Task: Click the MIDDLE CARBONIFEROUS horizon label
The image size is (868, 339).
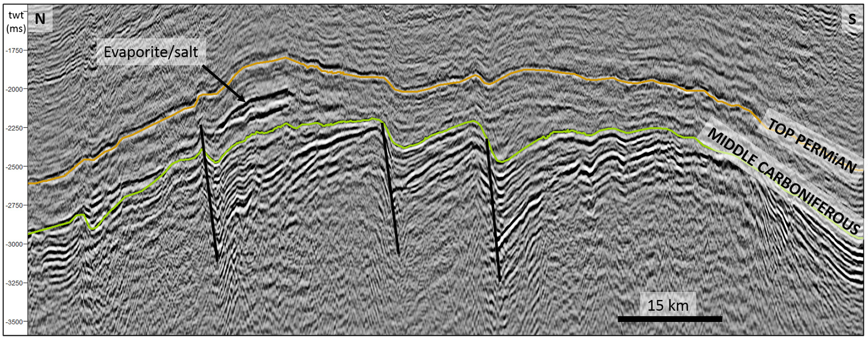Action: pos(783,180)
